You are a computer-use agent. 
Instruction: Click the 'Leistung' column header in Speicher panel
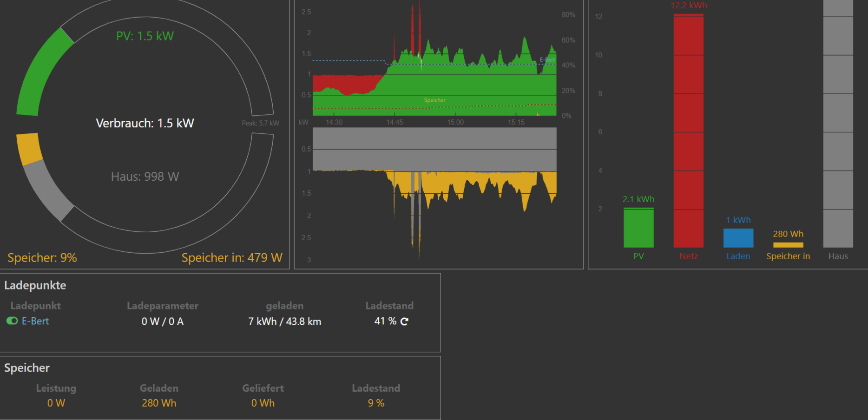56,388
